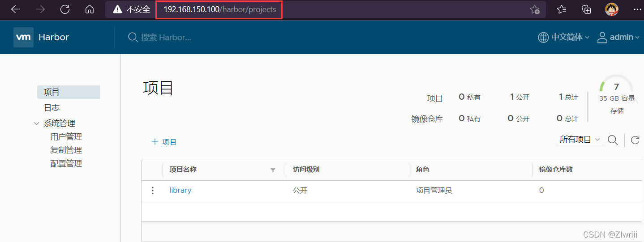Open the browser settings ellipsis menu
This screenshot has width=644, height=242.
(x=638, y=9)
